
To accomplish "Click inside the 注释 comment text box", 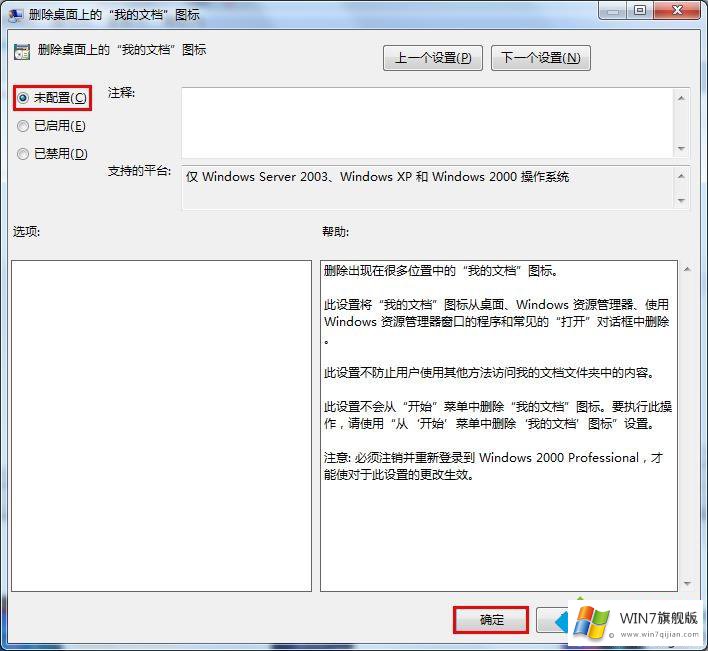I will [x=425, y=122].
